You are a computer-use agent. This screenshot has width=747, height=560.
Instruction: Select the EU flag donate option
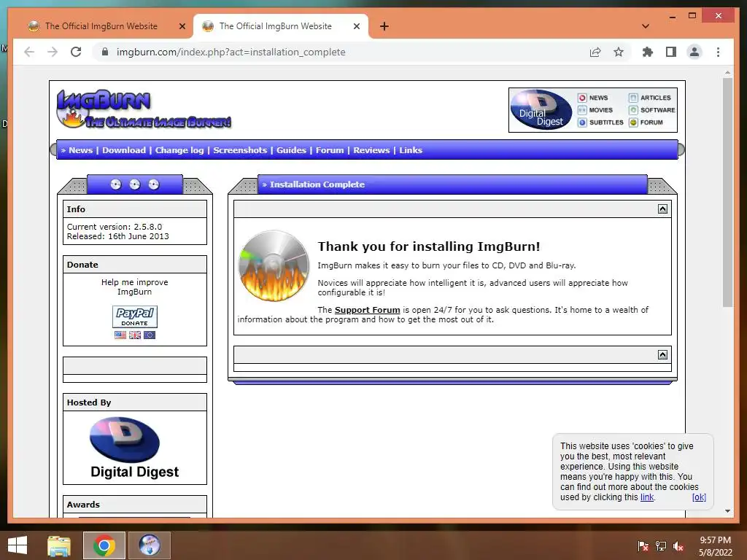click(149, 335)
